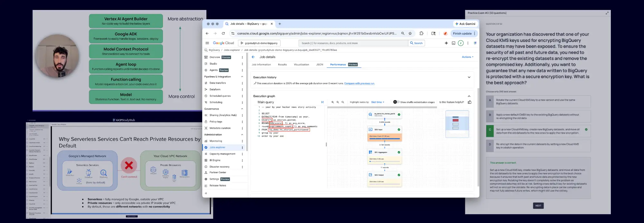This screenshot has height=223, width=644.
Task: Click the Job details back arrow
Action: 253,57
